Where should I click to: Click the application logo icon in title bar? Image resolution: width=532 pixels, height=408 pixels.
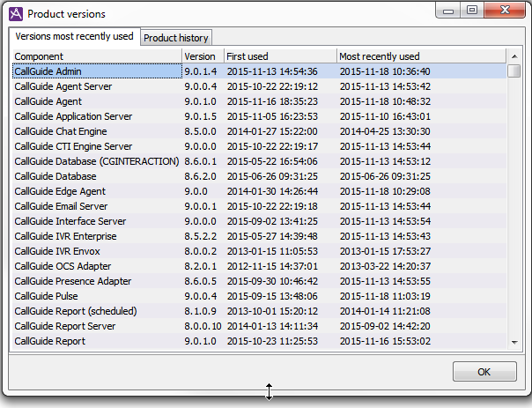pyautogui.click(x=16, y=13)
